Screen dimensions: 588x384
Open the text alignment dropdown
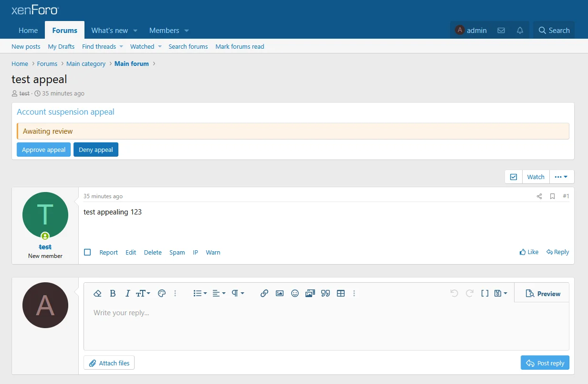coord(219,293)
